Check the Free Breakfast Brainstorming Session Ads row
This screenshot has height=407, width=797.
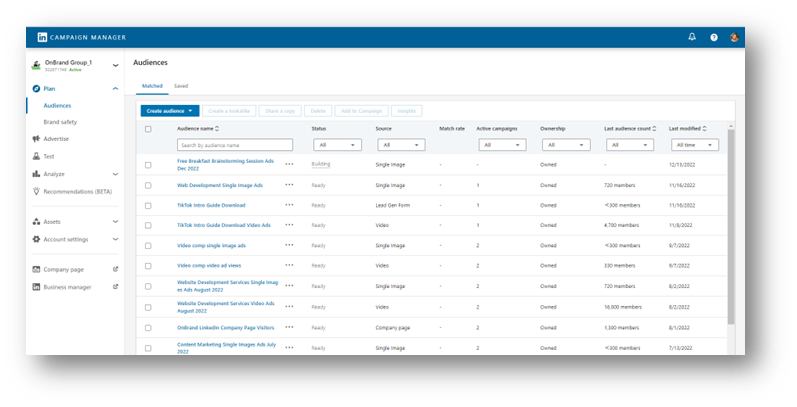tap(148, 165)
